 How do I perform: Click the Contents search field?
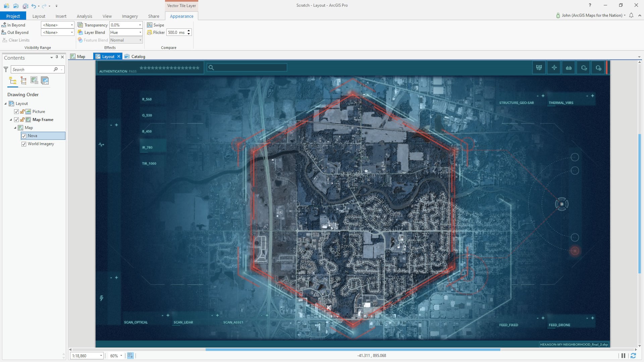pos(32,69)
